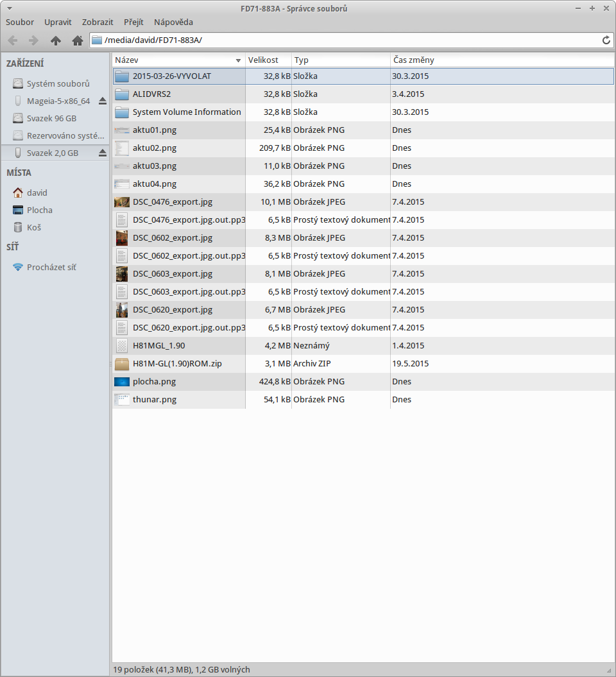Sort by the Čas změny column header
Screen dimensions: 616x677
click(x=503, y=60)
